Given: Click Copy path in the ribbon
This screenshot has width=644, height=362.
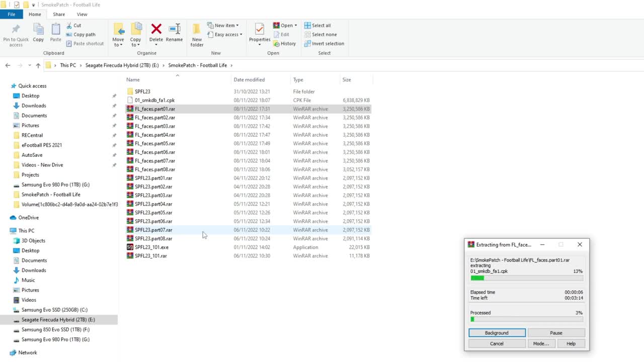Looking at the screenshot, I should pyautogui.click(x=80, y=34).
